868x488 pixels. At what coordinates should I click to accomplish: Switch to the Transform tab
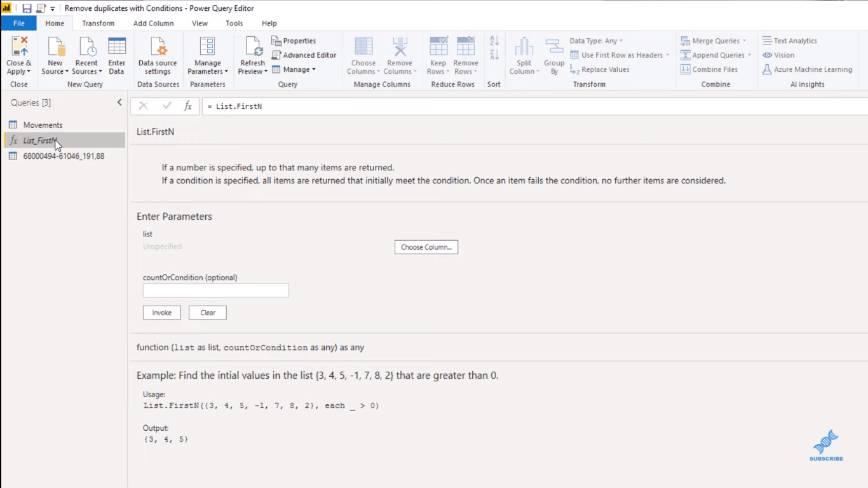pos(98,24)
